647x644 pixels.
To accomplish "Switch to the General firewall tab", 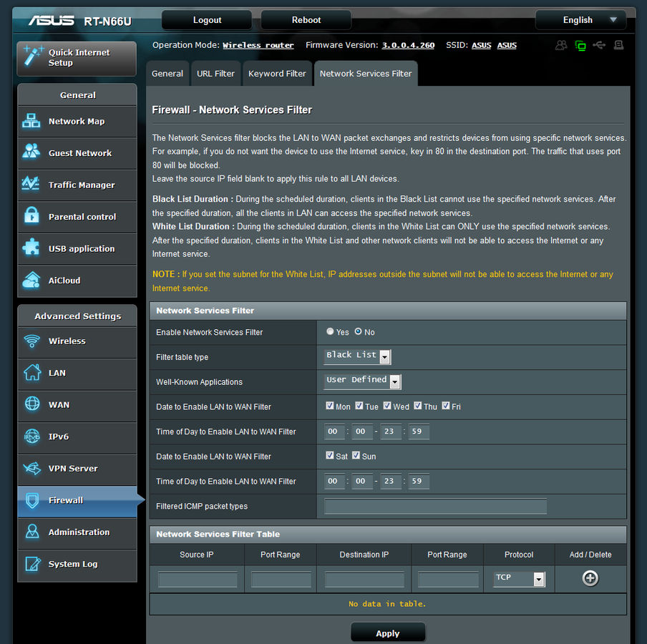I will pyautogui.click(x=167, y=74).
